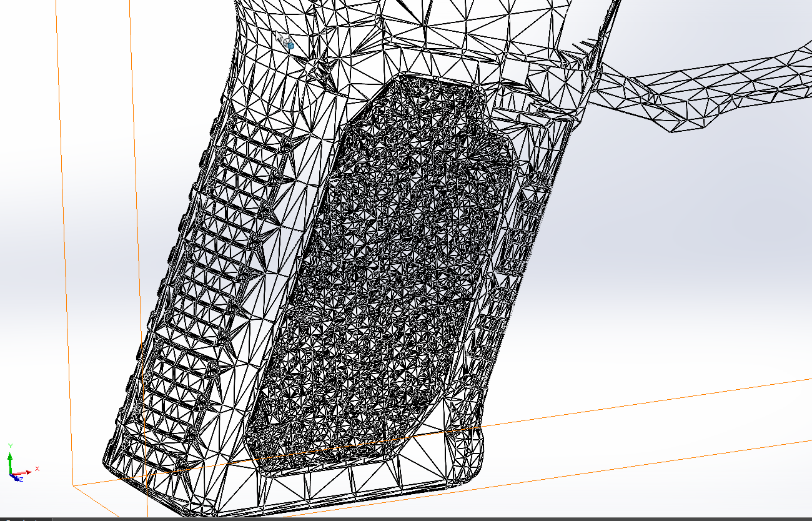Click the origin point of the coordinate triad
The width and height of the screenshot is (812, 521).
11,474
